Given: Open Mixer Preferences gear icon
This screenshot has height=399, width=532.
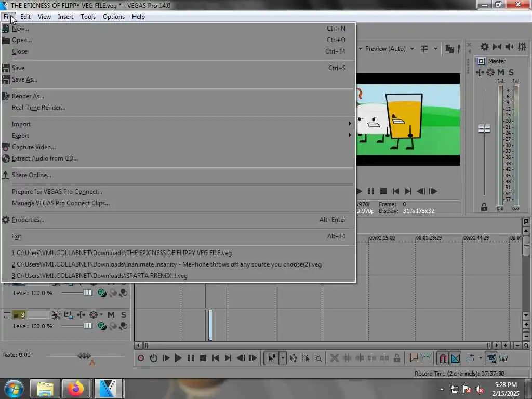Looking at the screenshot, I should click(x=485, y=47).
